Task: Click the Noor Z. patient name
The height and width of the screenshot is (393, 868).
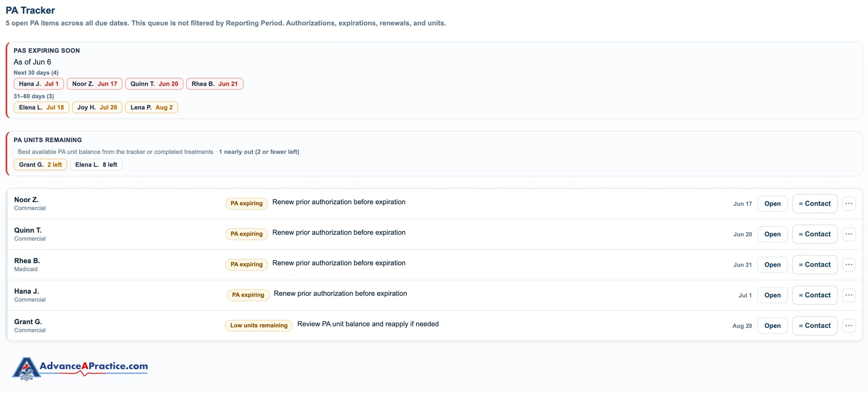Action: (x=26, y=200)
